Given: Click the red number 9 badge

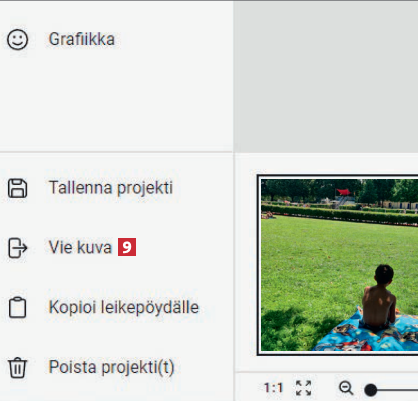Looking at the screenshot, I should point(127,247).
